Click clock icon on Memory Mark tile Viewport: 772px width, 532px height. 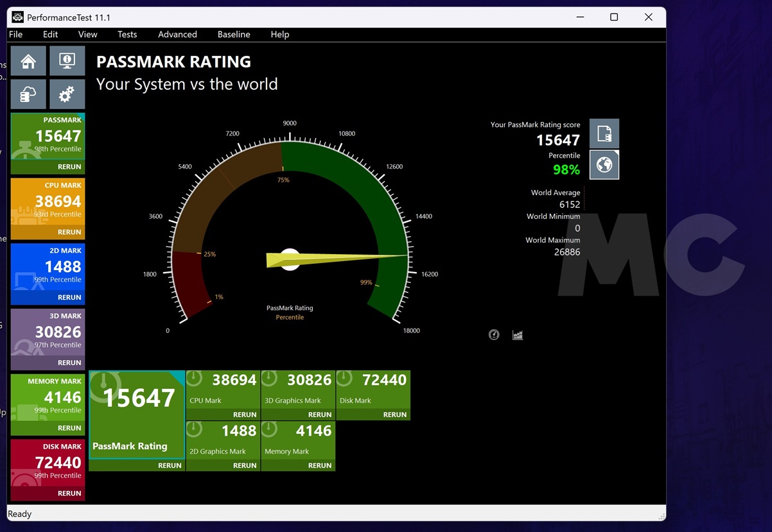click(269, 429)
